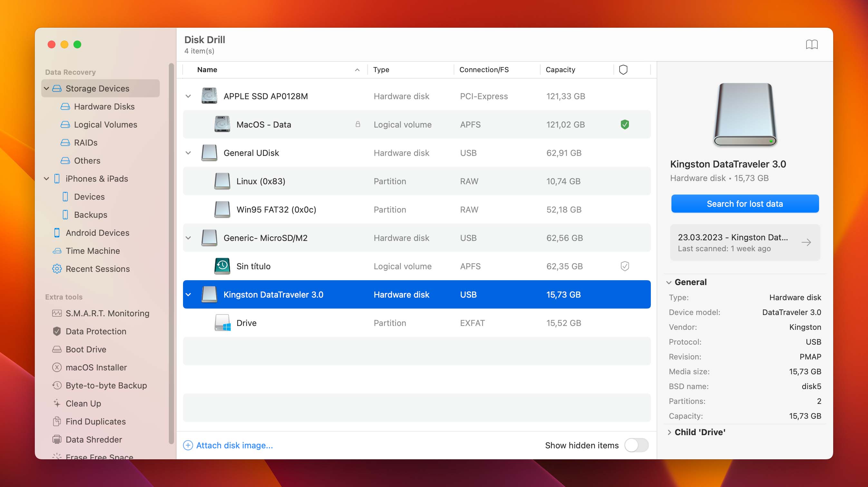The image size is (868, 487).
Task: Collapse the General UDisk row
Action: tap(188, 153)
